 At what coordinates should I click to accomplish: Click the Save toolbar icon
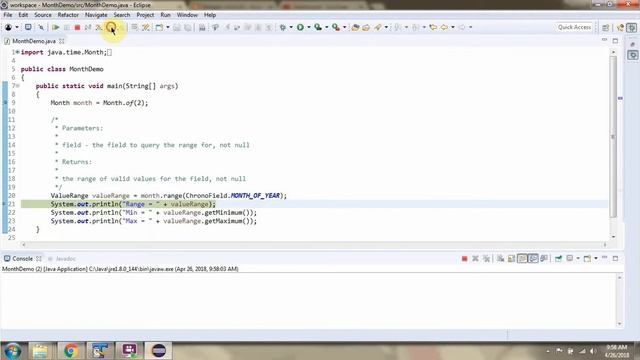click(x=177, y=27)
